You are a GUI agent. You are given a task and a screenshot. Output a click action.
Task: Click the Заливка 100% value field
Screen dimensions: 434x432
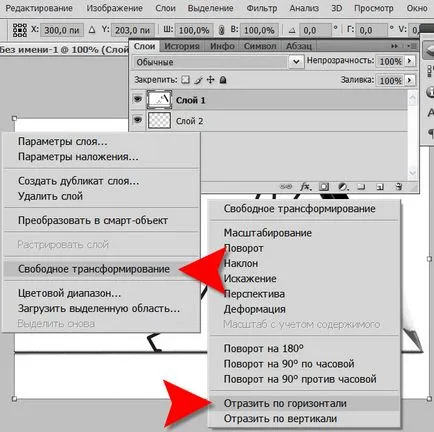pos(390,81)
